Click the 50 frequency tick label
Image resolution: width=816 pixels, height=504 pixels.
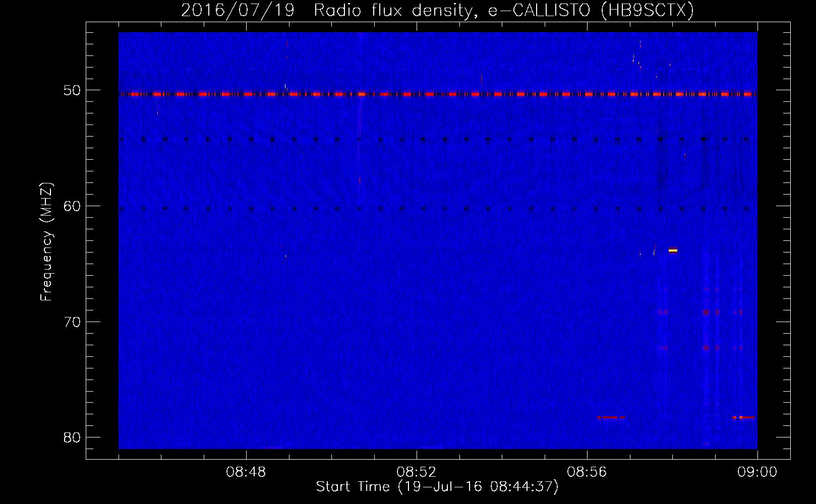coord(72,90)
